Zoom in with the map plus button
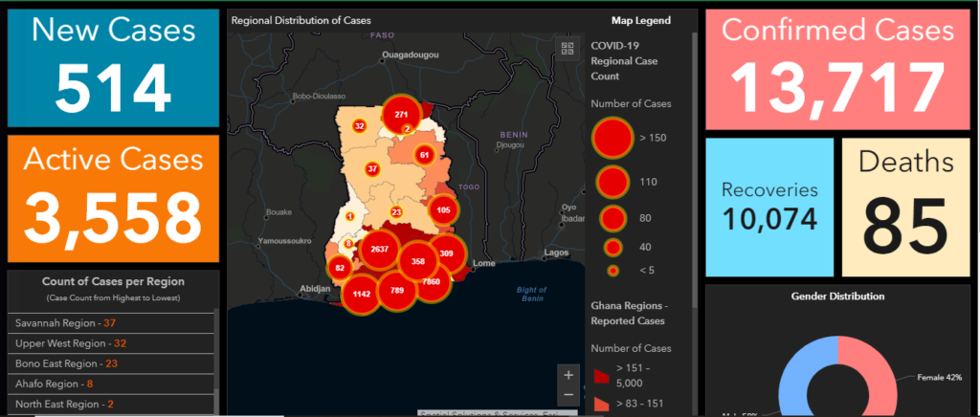This screenshot has width=980, height=417. [x=568, y=375]
